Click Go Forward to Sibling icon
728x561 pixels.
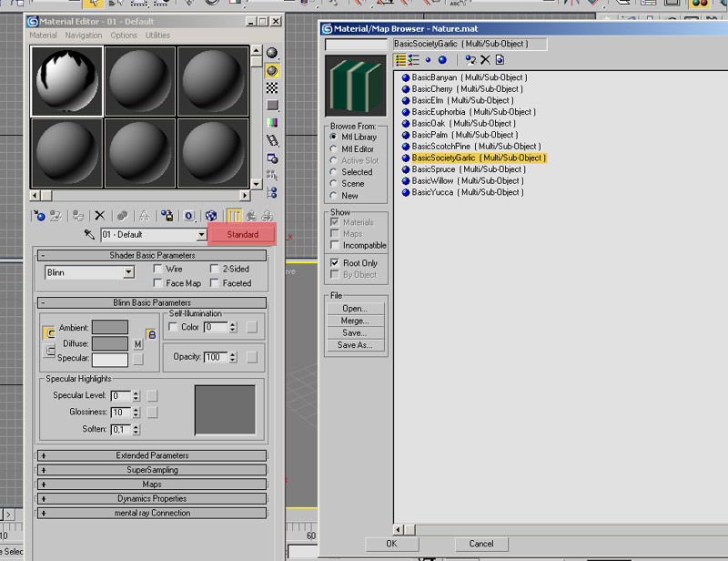268,216
